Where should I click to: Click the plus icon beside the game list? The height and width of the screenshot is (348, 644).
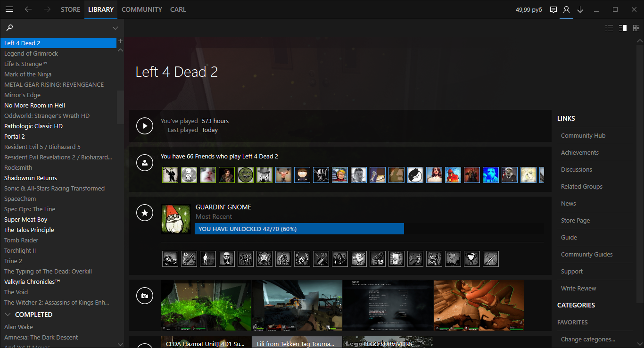point(120,41)
